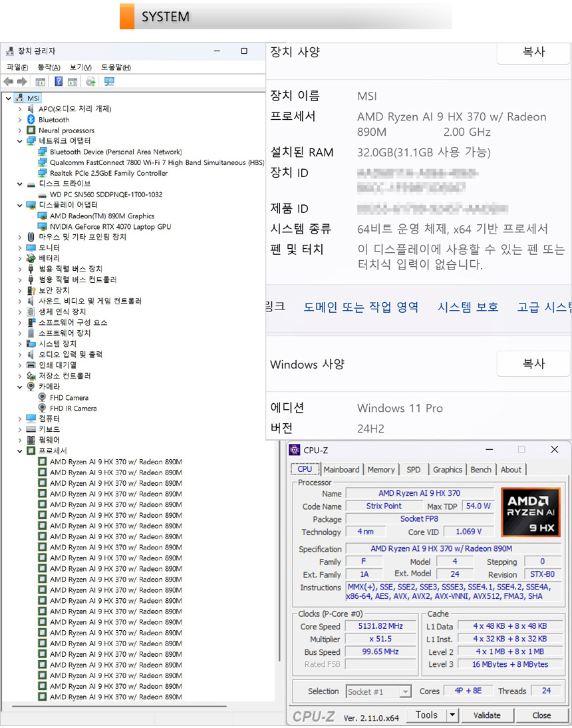
Task: Click the FHD IR Camera device icon
Action: click(x=42, y=408)
